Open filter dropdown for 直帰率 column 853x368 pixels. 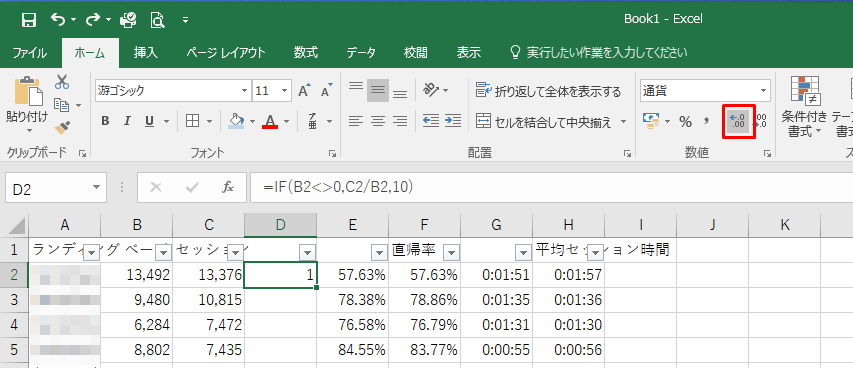(x=452, y=252)
